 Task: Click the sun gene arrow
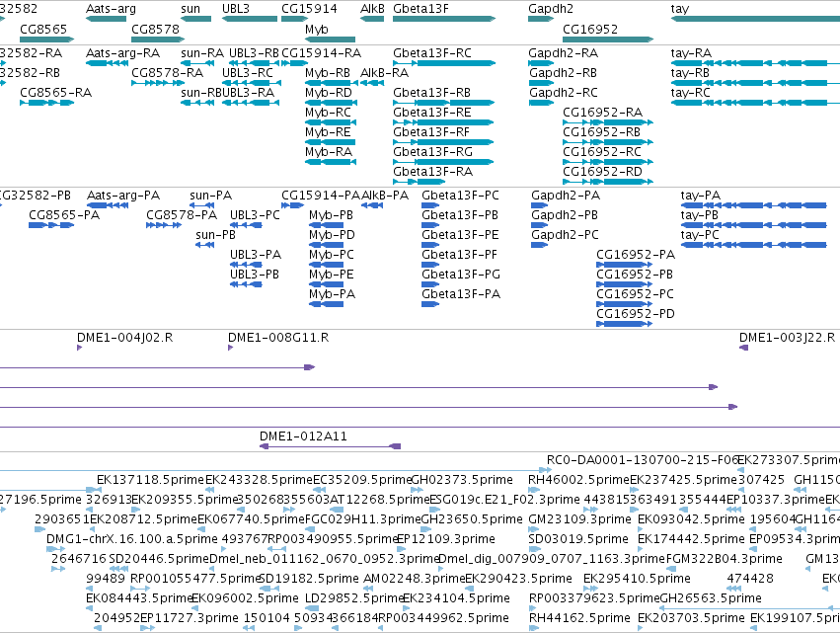click(x=196, y=19)
